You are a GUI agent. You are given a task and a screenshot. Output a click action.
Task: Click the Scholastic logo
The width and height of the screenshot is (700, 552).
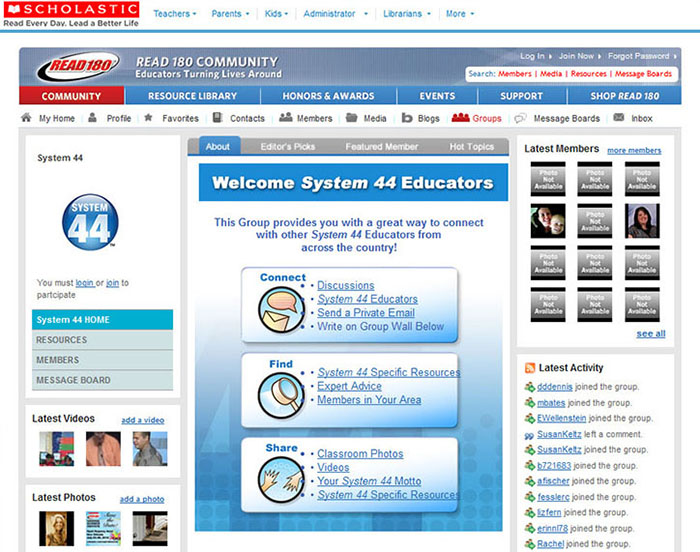71,14
